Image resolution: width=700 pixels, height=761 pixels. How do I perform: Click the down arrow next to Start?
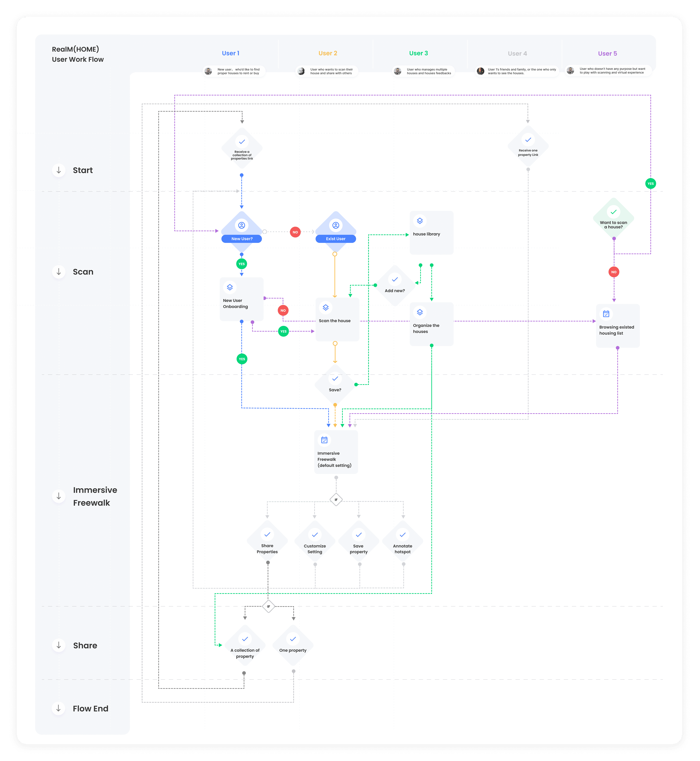pyautogui.click(x=59, y=170)
